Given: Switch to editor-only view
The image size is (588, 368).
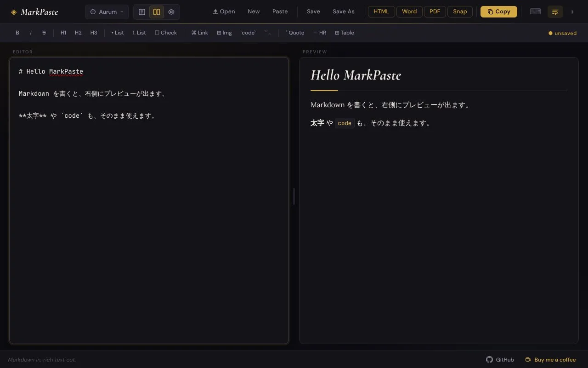Looking at the screenshot, I should click(x=142, y=12).
